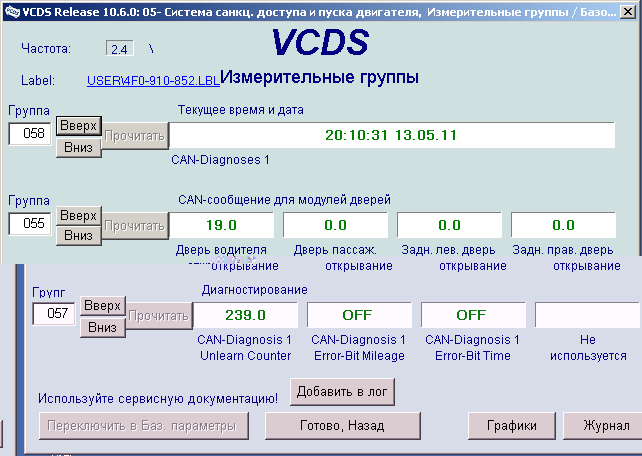Click Используйте сервисную документацию! text
This screenshot has height=456, width=642.
click(158, 399)
